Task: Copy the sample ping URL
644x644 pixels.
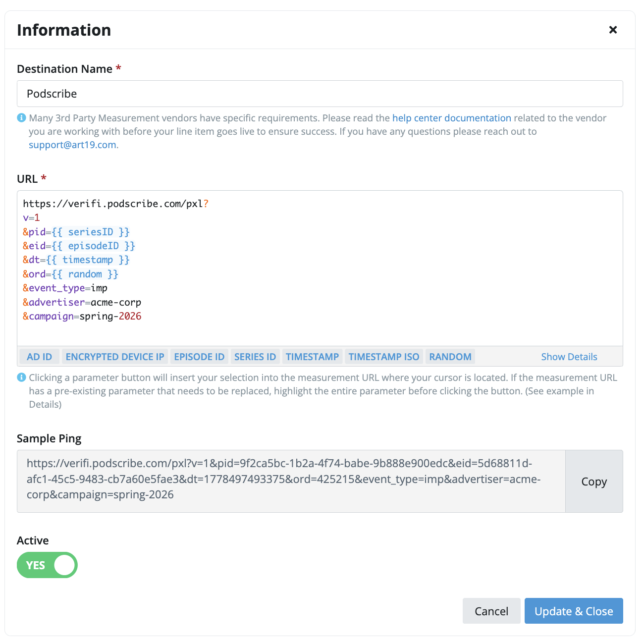Action: point(594,482)
